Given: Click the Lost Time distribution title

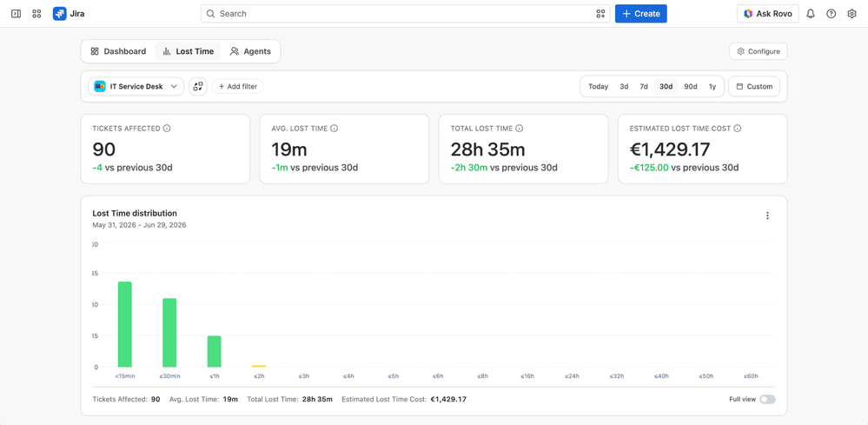Looking at the screenshot, I should 135,213.
